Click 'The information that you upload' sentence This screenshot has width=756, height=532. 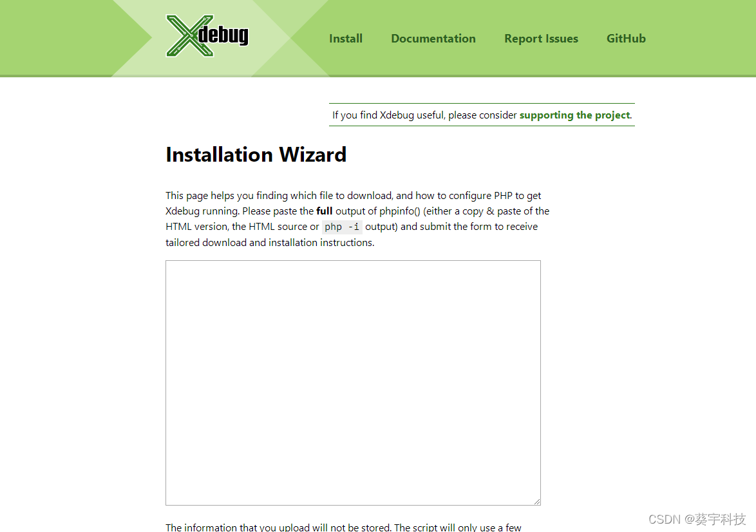[x=343, y=527]
